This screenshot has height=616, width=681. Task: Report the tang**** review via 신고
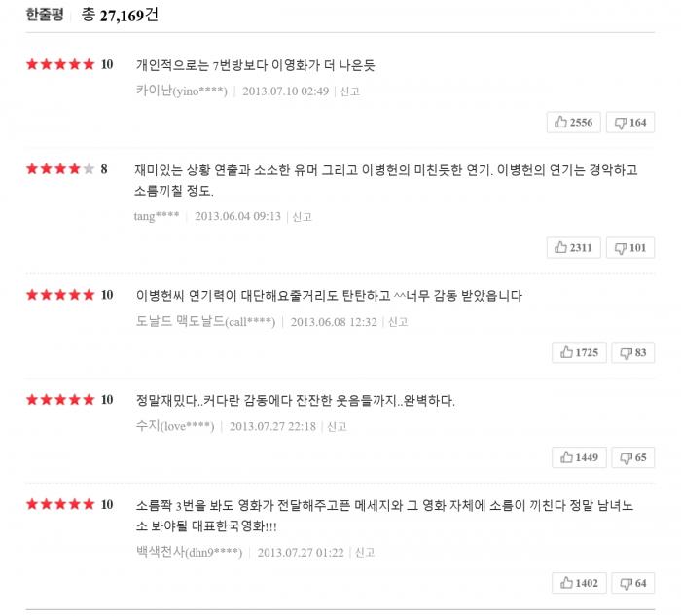(x=302, y=217)
